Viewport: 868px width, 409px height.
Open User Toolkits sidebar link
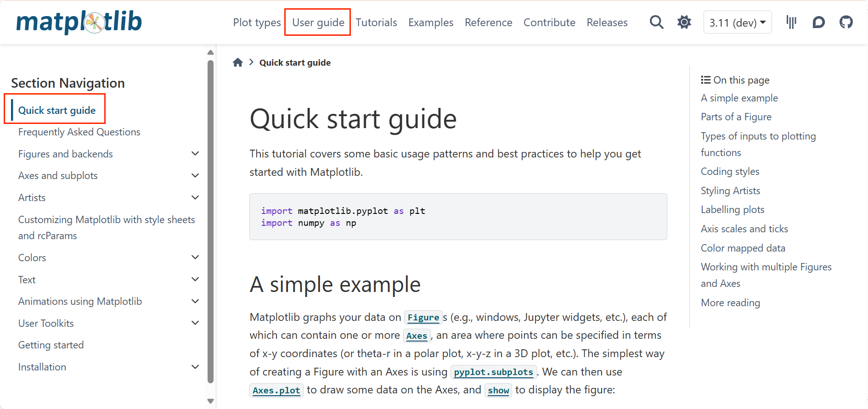click(46, 323)
